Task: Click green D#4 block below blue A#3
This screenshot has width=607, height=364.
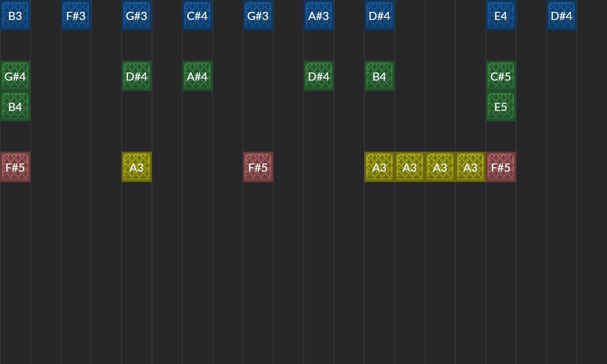Action: (319, 76)
